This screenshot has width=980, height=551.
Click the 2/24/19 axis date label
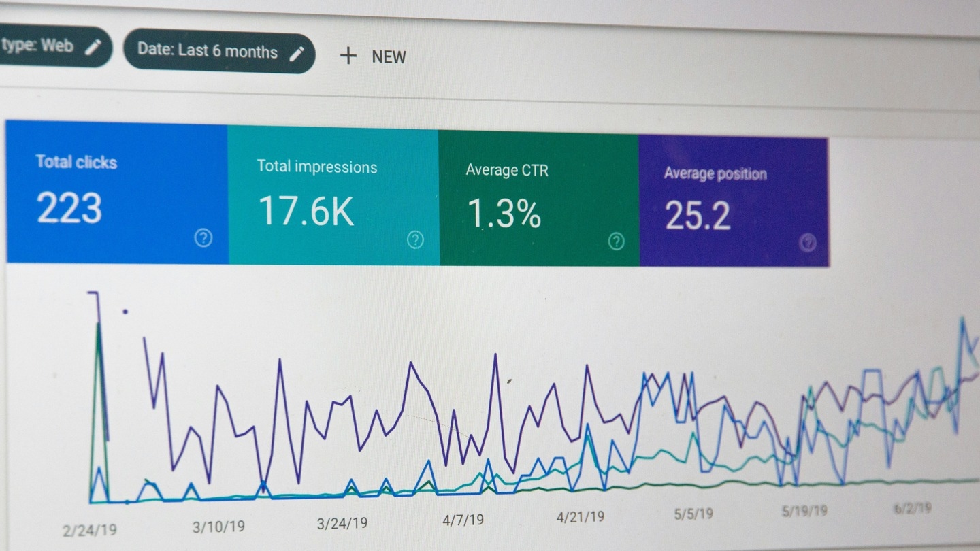pyautogui.click(x=90, y=531)
